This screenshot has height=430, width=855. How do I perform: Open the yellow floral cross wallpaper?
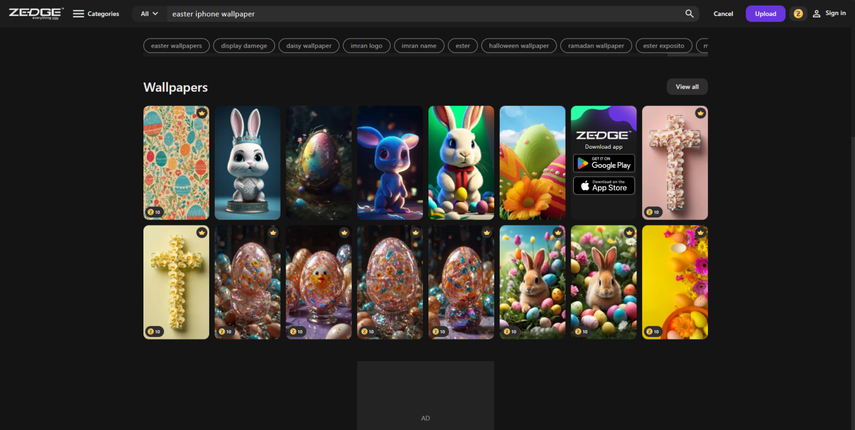(x=176, y=282)
